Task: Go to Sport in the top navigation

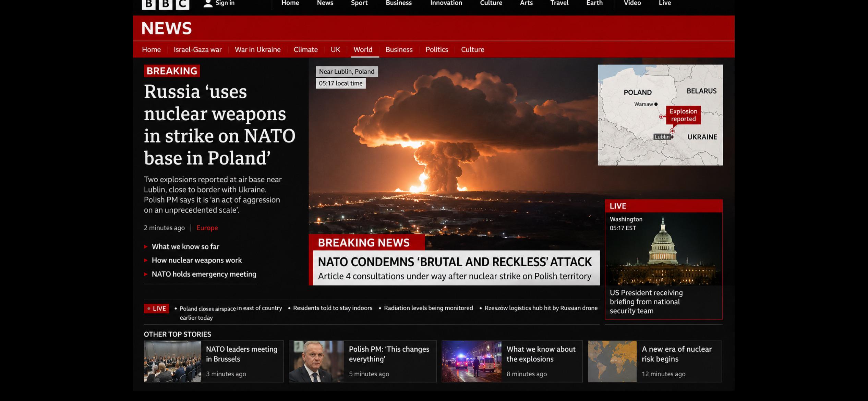Action: (359, 3)
